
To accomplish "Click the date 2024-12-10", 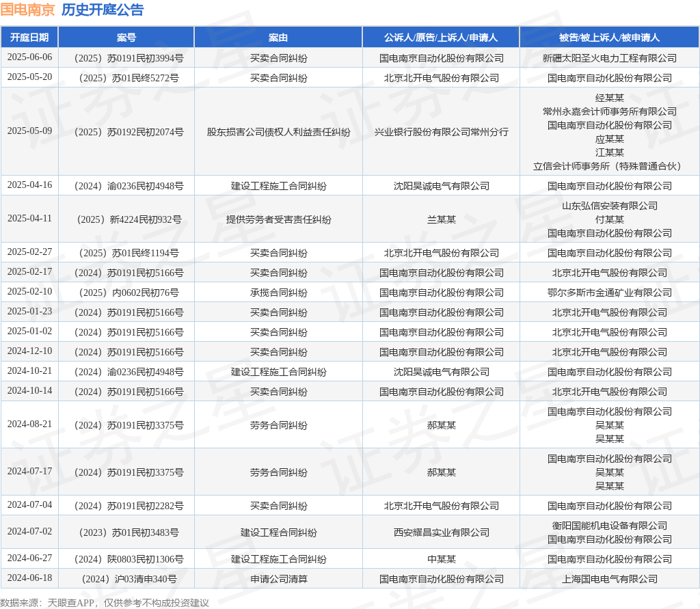I will pos(29,351).
